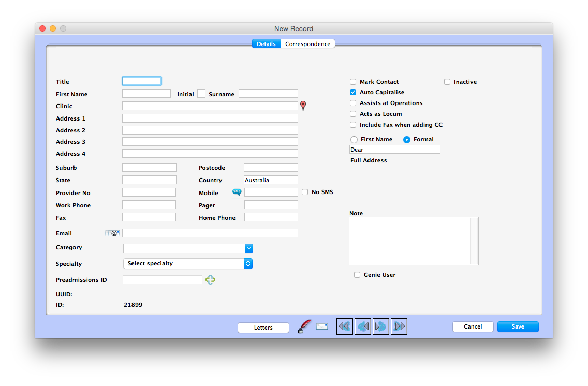Click the envelope icon at the bottom

[x=322, y=327]
